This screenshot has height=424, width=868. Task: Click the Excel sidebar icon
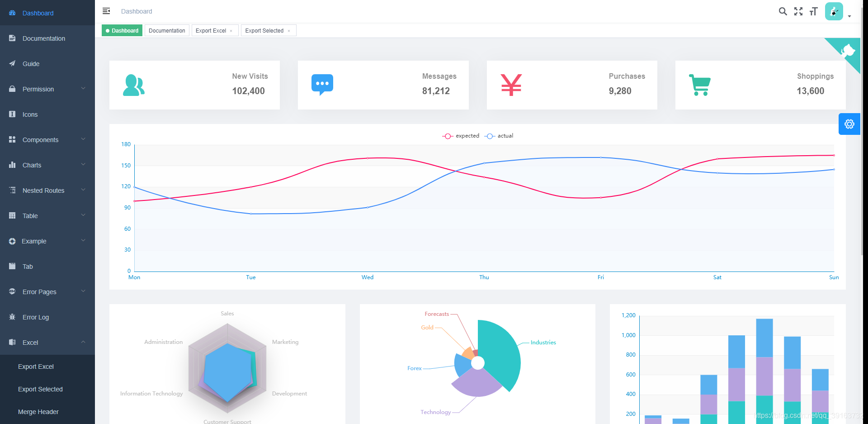pos(12,343)
